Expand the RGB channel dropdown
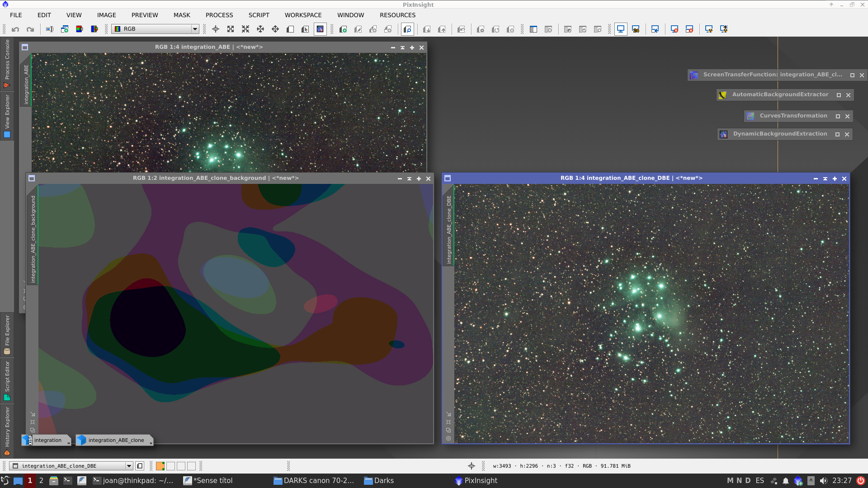 195,29
